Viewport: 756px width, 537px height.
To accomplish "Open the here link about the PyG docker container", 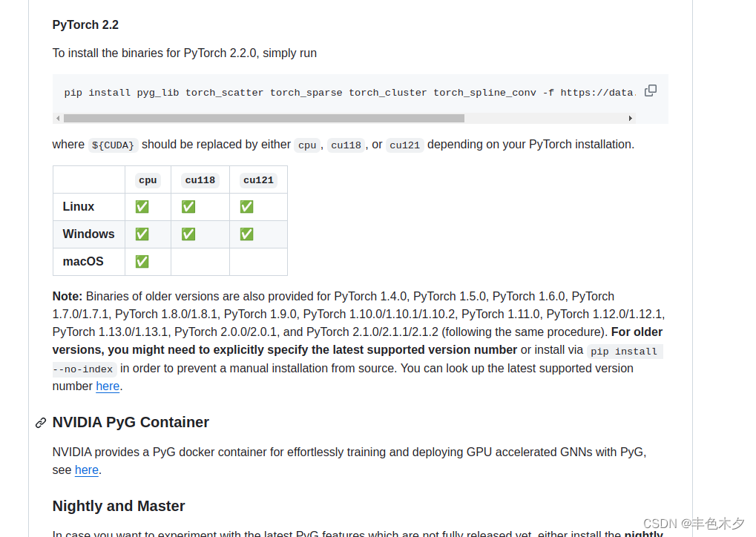I will pos(86,470).
